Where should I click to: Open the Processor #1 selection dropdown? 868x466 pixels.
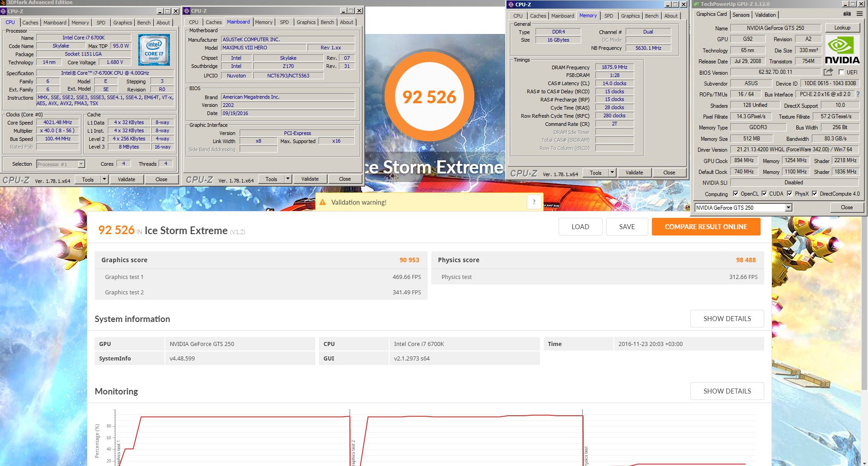tap(82, 164)
